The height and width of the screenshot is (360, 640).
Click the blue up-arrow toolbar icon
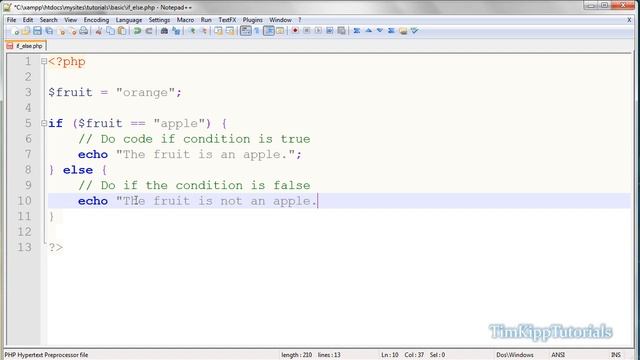pos(368,31)
